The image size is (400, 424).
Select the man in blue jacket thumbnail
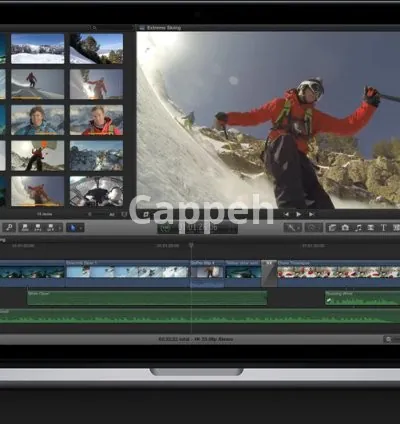pos(38,120)
